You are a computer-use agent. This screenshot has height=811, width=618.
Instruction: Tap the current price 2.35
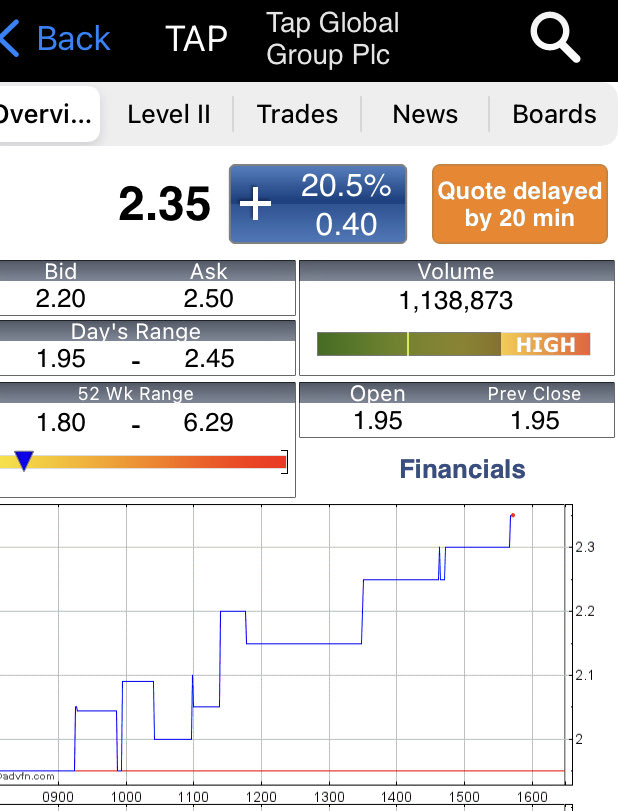(x=164, y=204)
